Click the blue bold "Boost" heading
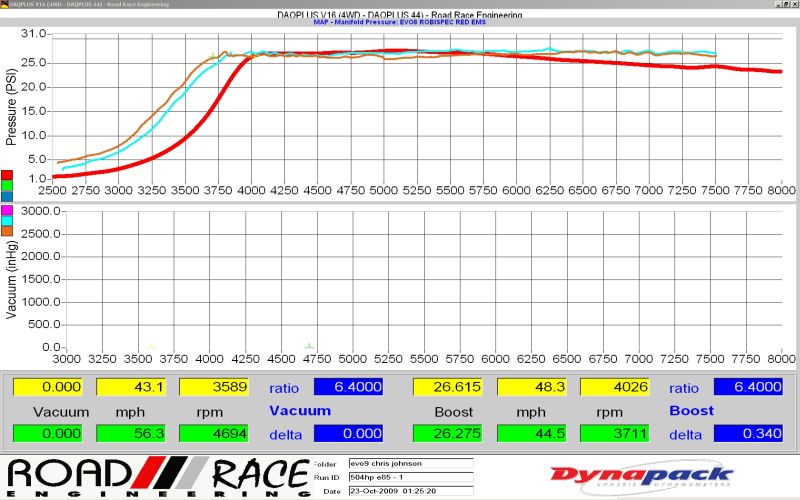800x500 pixels. (691, 411)
